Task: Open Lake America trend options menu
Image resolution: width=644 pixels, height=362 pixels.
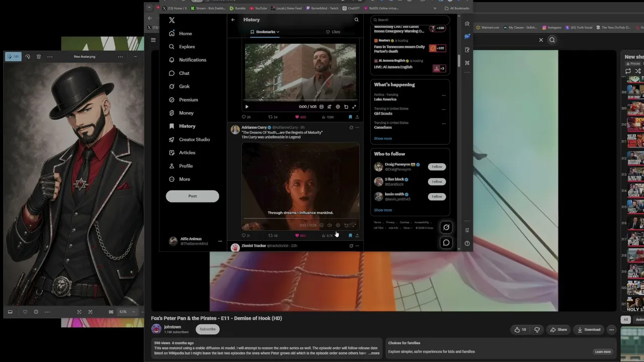Action: 443,95
